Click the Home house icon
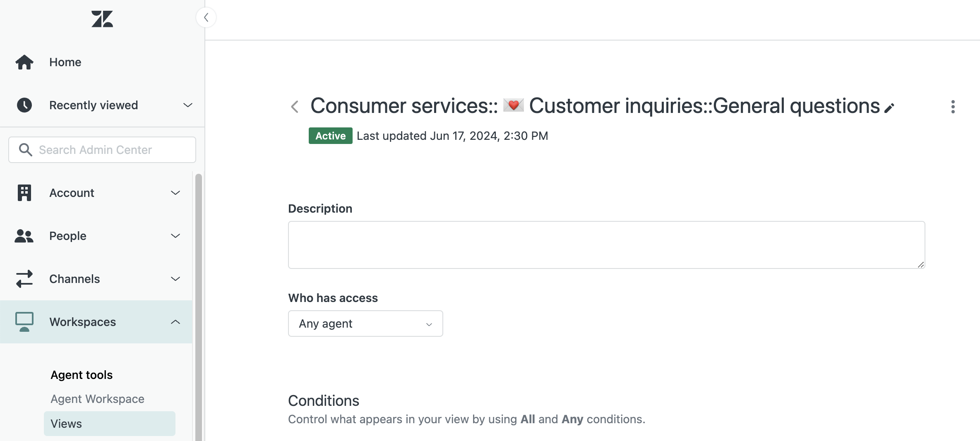Viewport: 980px width, 441px height. tap(24, 62)
